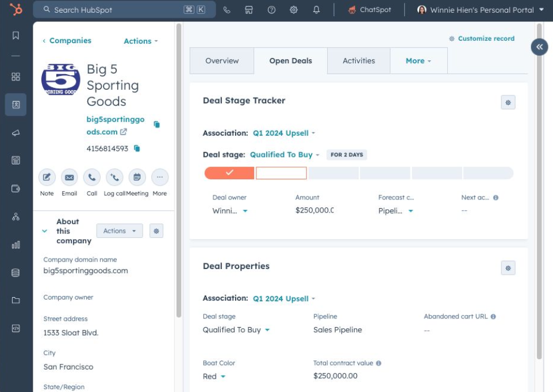
Task: Open the workspaces grid icon in sidebar
Action: (x=16, y=76)
